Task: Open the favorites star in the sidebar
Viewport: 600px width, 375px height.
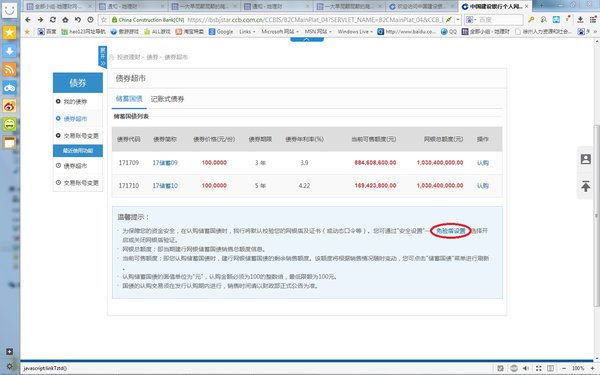Action: [x=10, y=33]
